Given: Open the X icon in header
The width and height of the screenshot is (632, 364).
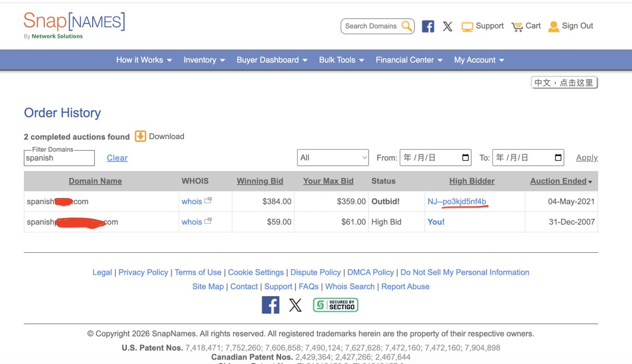Looking at the screenshot, I should (448, 26).
